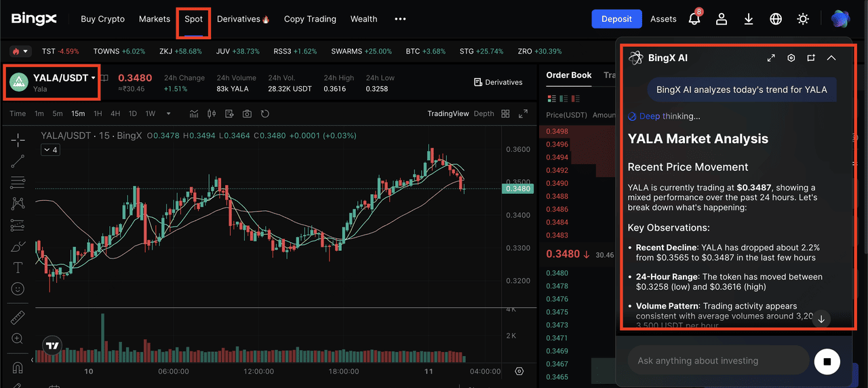Open the Derivatives link beside stats
The width and height of the screenshot is (868, 388).
coord(498,82)
